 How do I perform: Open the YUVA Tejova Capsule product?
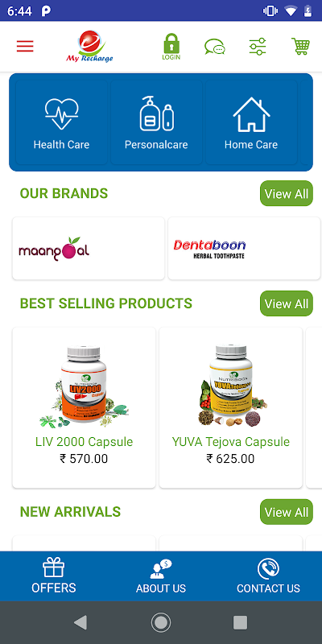pos(231,407)
